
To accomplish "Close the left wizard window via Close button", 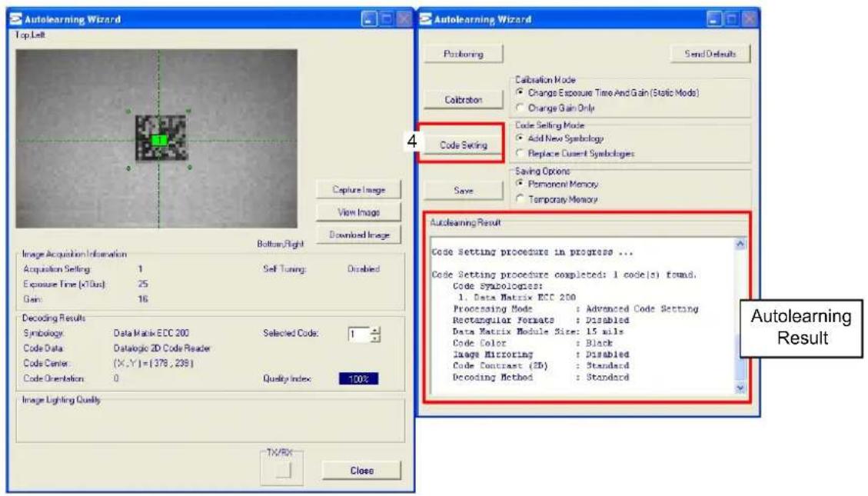I will (x=361, y=471).
